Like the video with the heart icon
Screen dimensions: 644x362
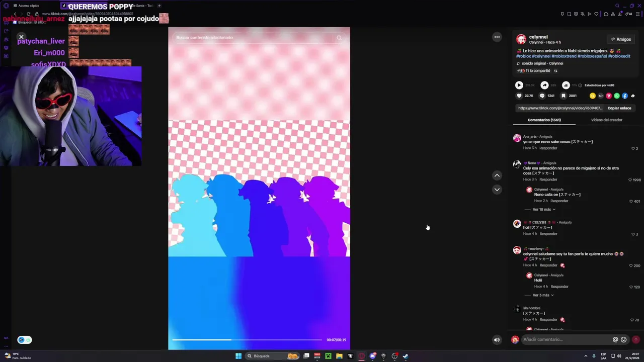pyautogui.click(x=519, y=96)
